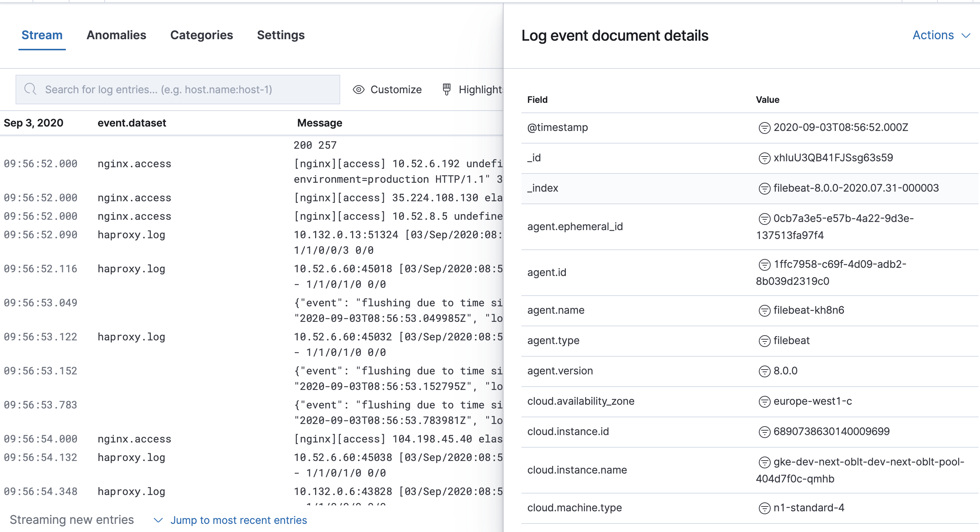
Task: Open the Actions dropdown
Action: pos(941,36)
